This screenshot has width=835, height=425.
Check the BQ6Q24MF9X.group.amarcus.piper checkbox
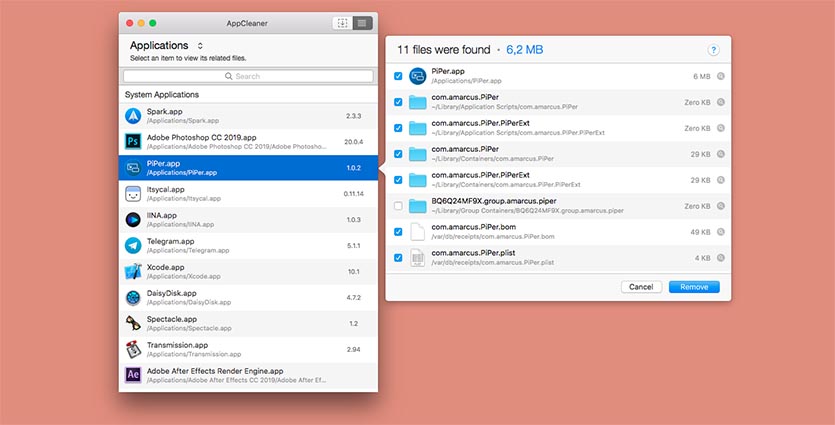point(398,206)
